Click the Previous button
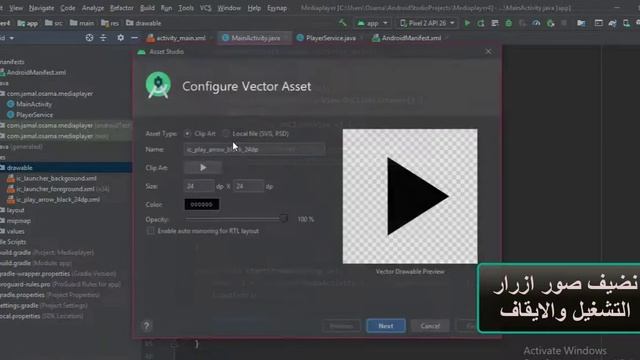 341,326
